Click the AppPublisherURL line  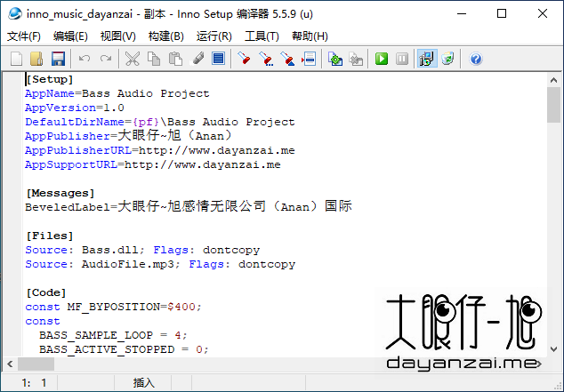click(x=160, y=150)
